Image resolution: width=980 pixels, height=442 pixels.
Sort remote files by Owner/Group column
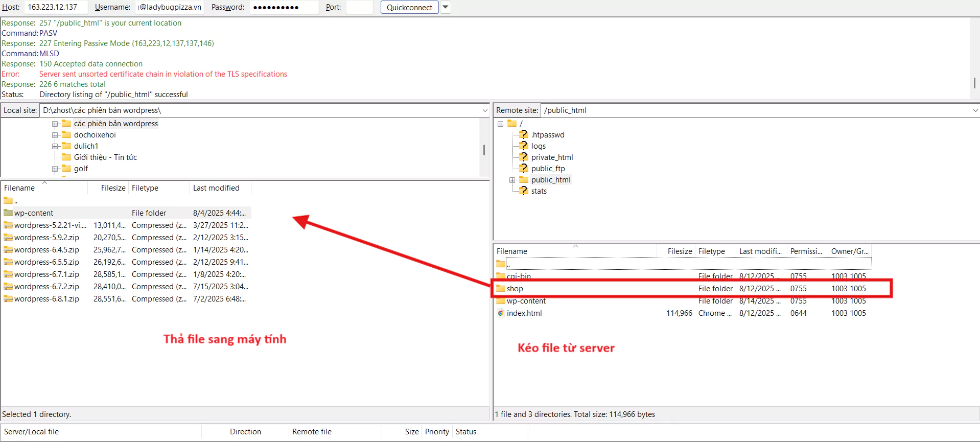(x=850, y=251)
